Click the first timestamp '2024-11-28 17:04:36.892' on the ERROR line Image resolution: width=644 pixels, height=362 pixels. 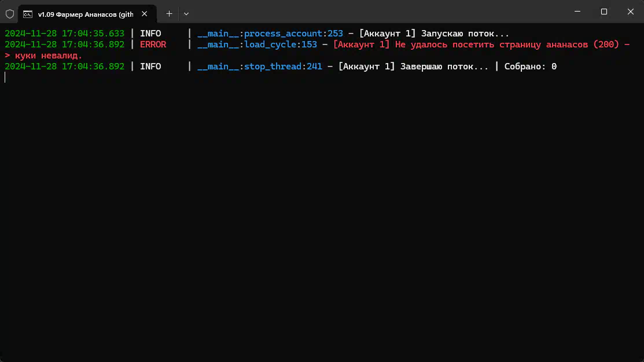click(x=64, y=45)
